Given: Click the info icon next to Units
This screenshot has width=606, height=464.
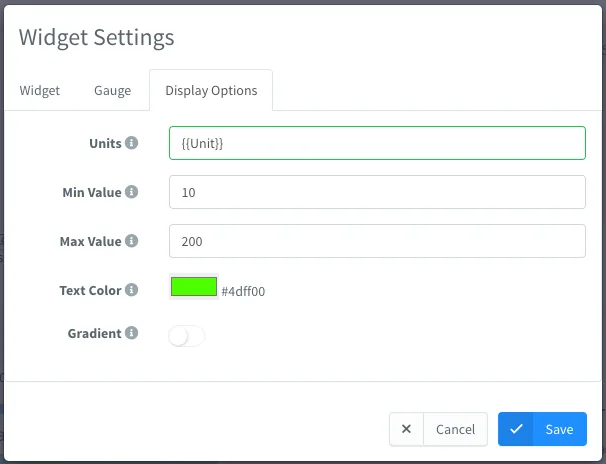Looking at the screenshot, I should pos(131,143).
